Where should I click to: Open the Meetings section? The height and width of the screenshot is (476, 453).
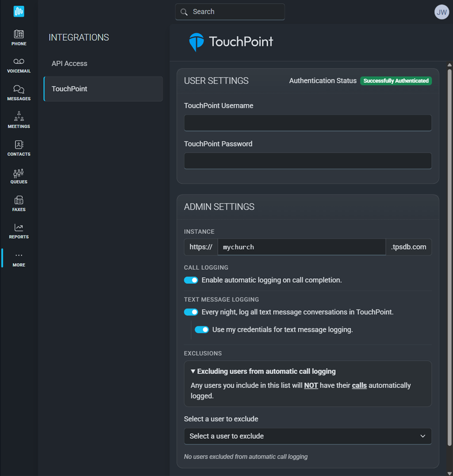tap(19, 121)
